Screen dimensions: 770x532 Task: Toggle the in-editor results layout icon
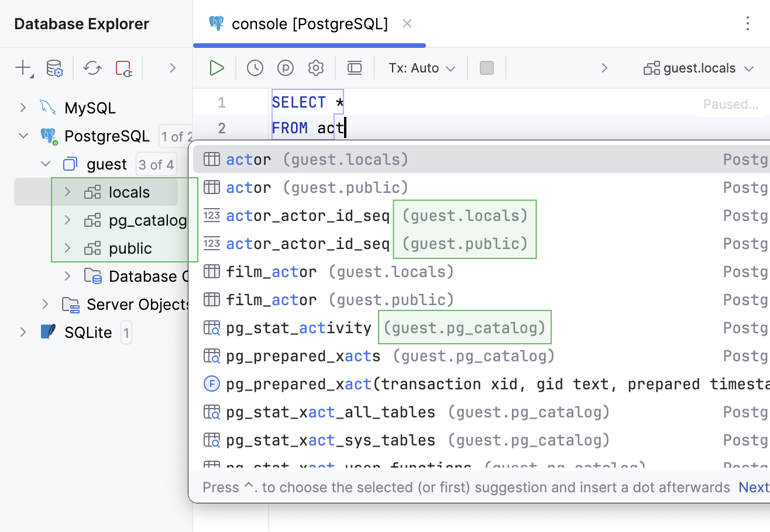point(355,68)
